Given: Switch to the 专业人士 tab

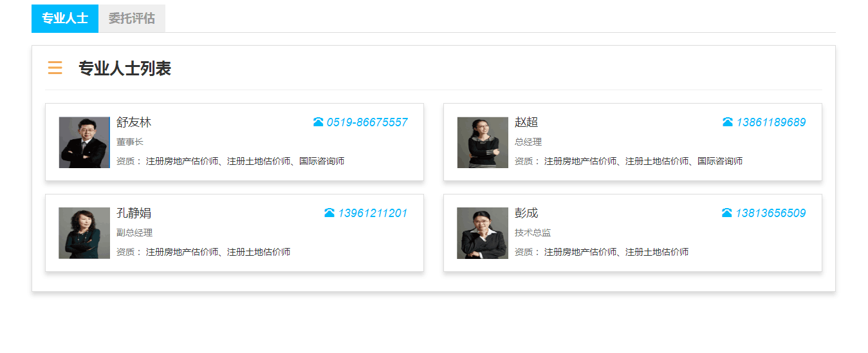Looking at the screenshot, I should click(65, 19).
